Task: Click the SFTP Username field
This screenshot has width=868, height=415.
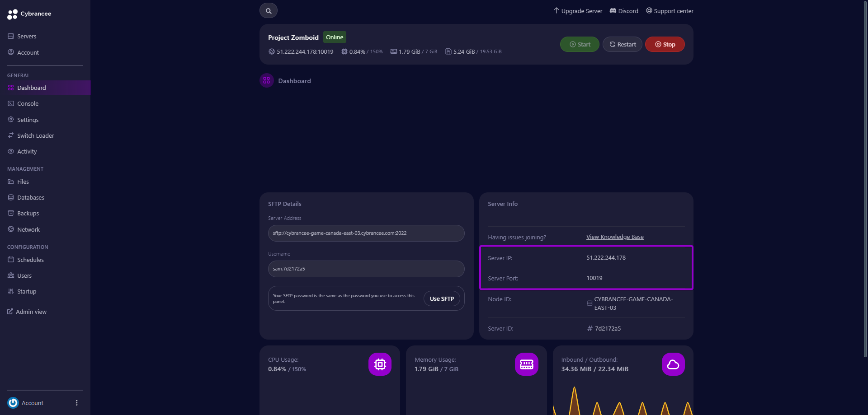Action: (366, 269)
